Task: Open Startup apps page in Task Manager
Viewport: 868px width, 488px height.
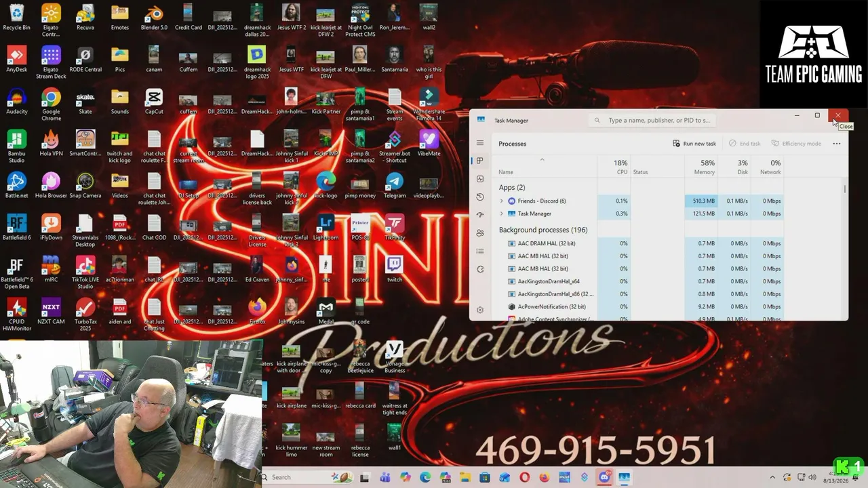Action: pyautogui.click(x=480, y=215)
